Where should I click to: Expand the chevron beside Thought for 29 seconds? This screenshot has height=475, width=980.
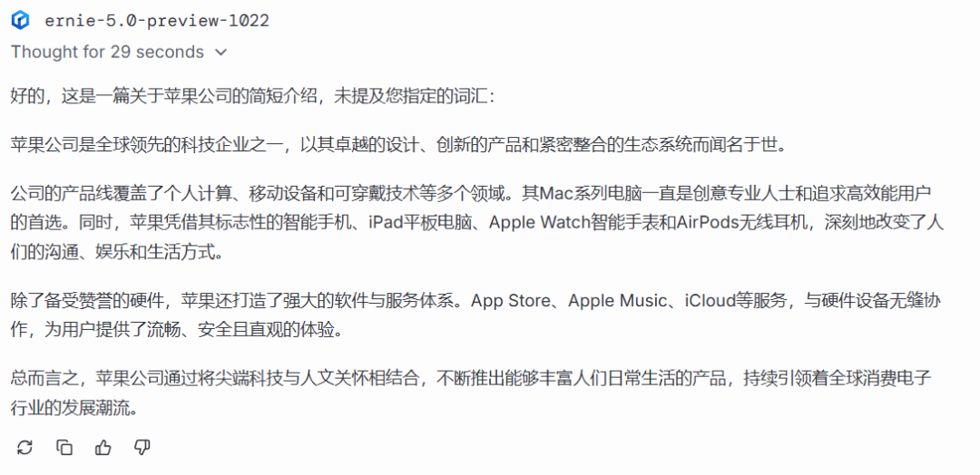point(220,53)
